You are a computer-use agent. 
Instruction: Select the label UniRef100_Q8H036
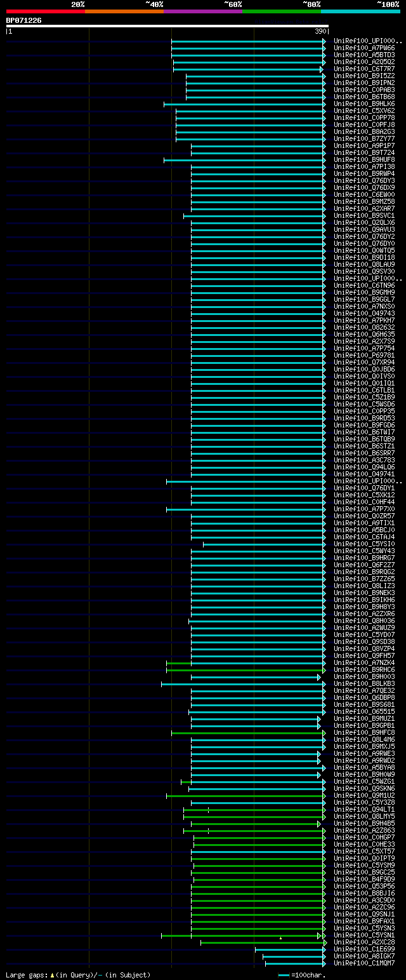tap(364, 621)
